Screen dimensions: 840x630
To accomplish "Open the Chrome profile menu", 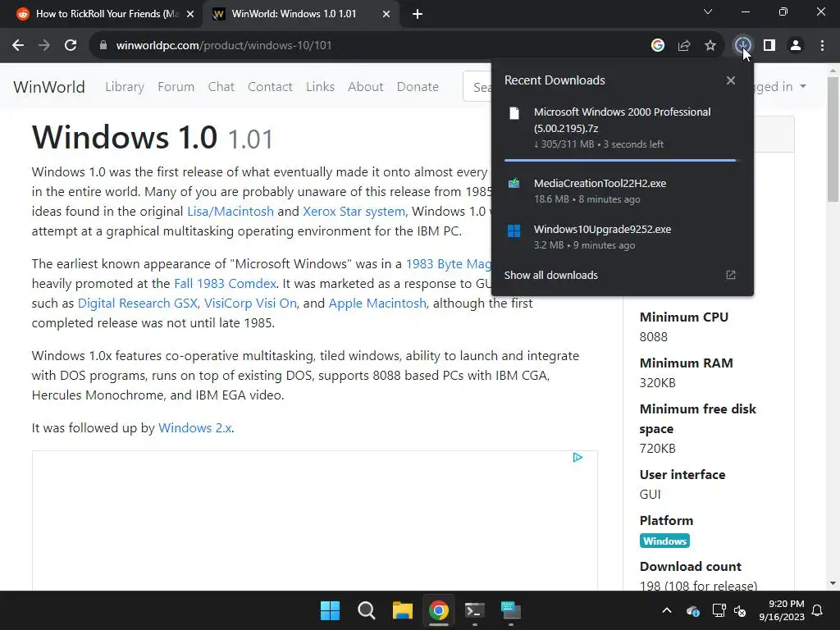I will [796, 46].
